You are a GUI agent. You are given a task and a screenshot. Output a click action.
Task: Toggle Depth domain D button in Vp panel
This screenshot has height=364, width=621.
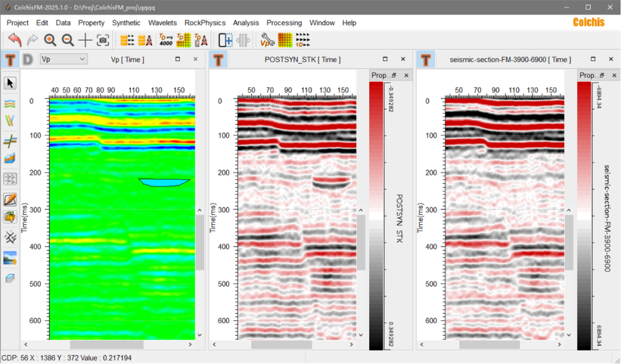tap(28, 59)
